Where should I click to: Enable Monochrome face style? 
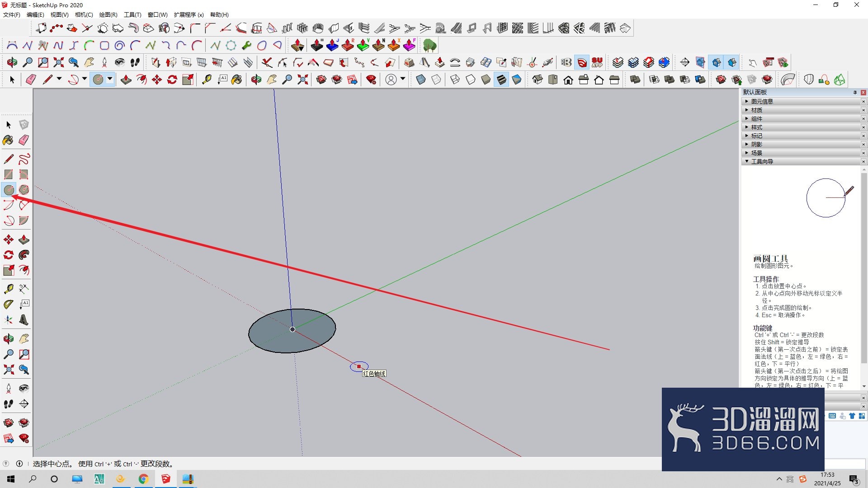tap(517, 80)
